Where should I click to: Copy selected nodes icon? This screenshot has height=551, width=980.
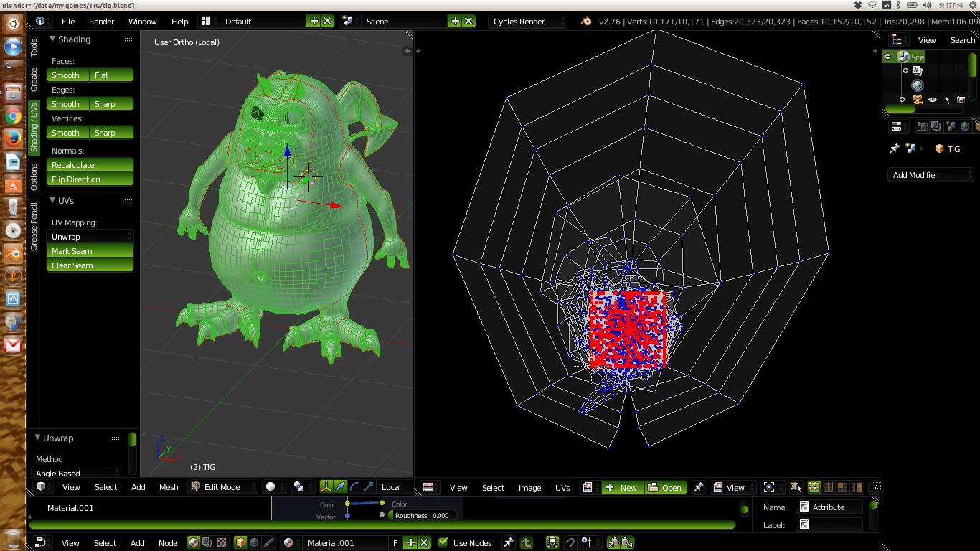pos(613,542)
